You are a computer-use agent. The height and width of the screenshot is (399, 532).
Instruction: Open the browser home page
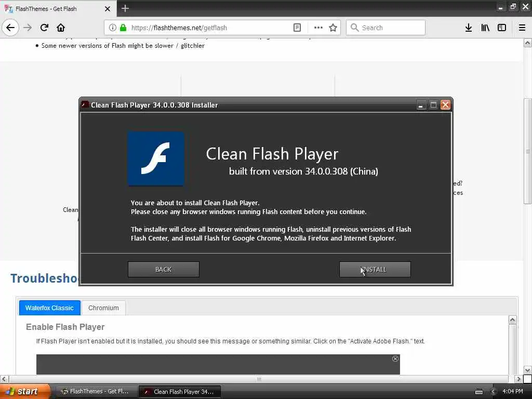pyautogui.click(x=61, y=28)
